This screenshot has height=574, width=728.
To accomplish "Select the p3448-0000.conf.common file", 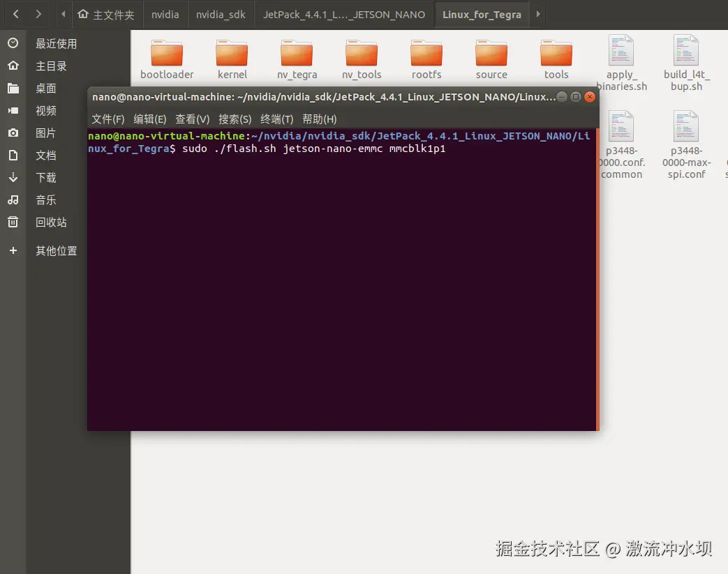I will point(621,145).
